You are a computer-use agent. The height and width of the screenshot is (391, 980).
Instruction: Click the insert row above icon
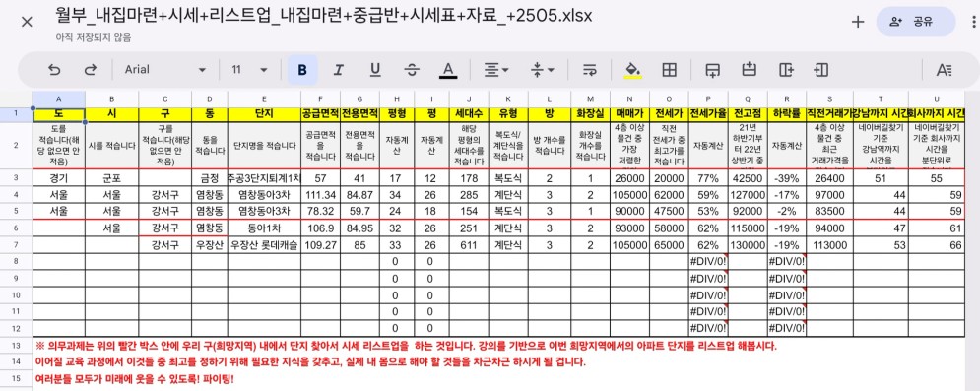[x=749, y=70]
